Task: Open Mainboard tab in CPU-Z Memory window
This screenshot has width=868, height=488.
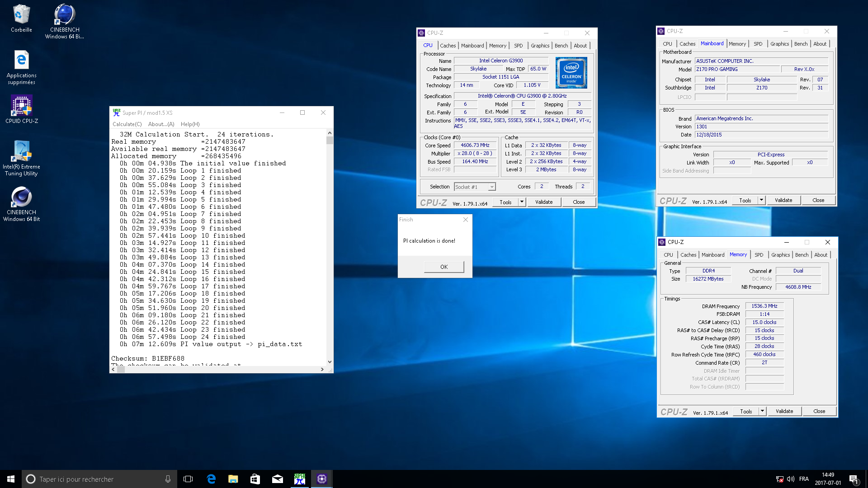Action: (713, 255)
